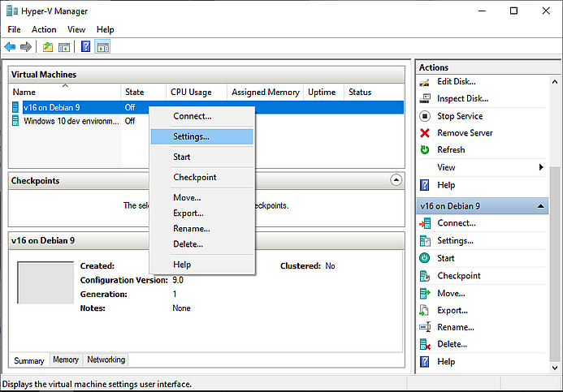Choose Connect... in the context menu
The image size is (563, 392).
tap(201, 116)
